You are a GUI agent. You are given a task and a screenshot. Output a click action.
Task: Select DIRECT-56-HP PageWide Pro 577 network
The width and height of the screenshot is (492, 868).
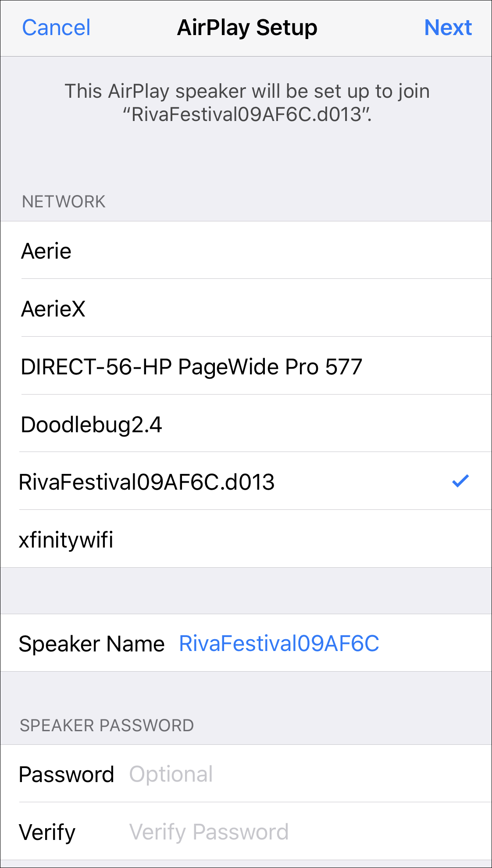(192, 367)
